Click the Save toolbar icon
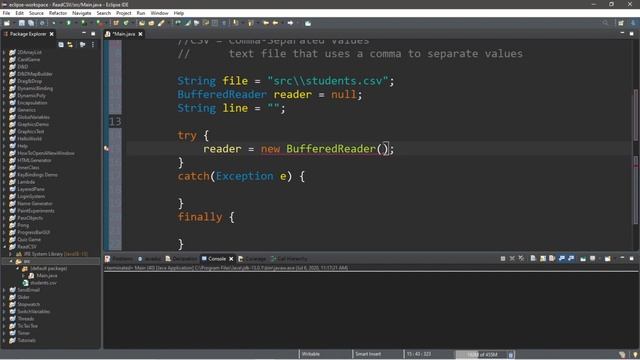 [x=22, y=23]
